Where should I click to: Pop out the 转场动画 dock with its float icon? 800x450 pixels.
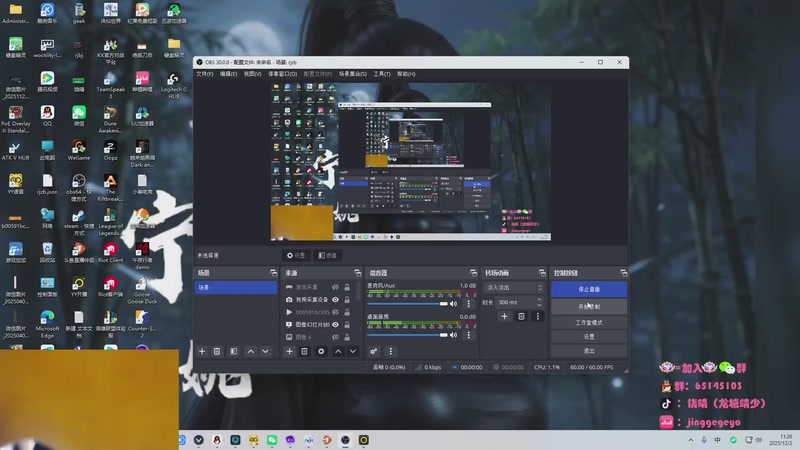(542, 273)
